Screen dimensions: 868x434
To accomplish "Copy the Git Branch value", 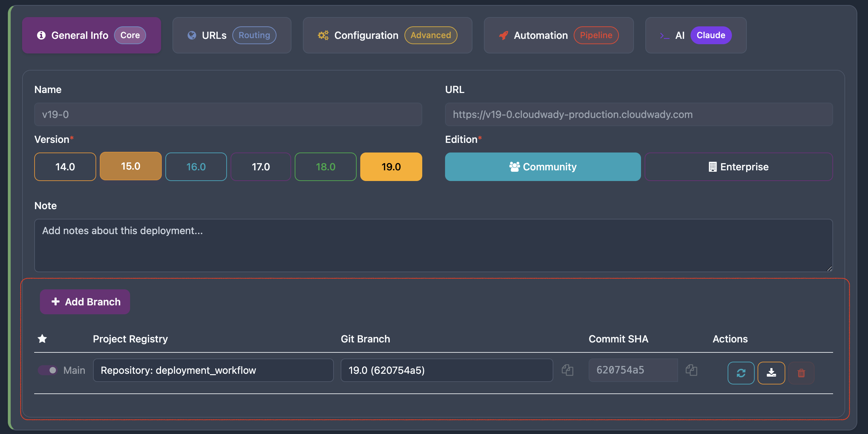I will (568, 370).
